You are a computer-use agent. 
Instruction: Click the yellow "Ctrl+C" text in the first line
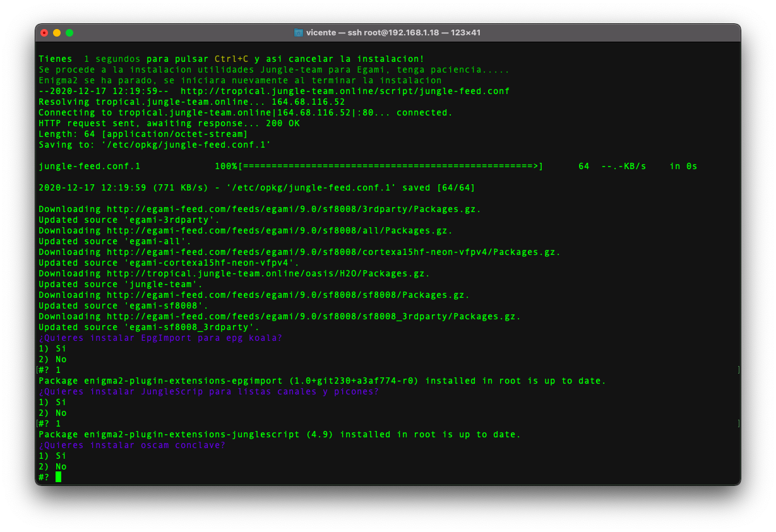pos(232,59)
